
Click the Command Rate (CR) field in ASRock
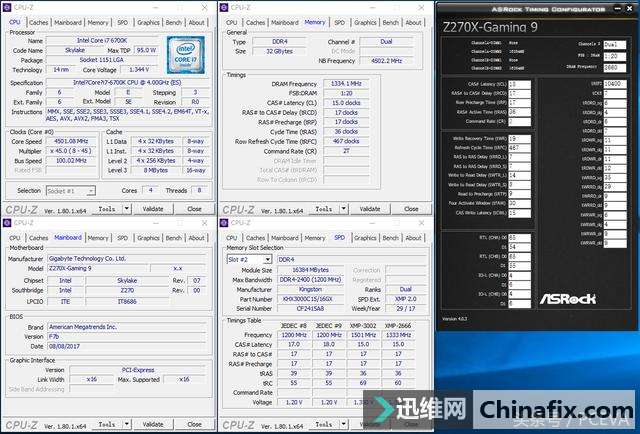(x=519, y=122)
